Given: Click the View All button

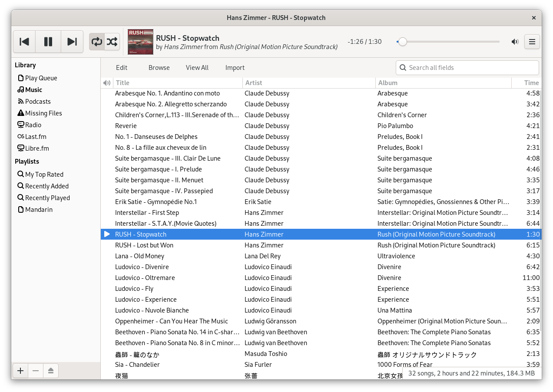Looking at the screenshot, I should (x=197, y=68).
